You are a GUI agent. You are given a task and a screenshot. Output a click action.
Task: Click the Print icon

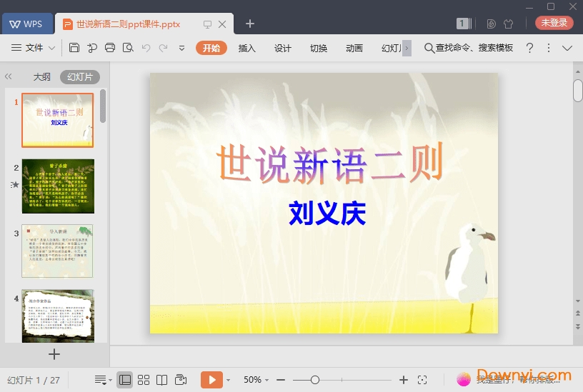pyautogui.click(x=110, y=48)
